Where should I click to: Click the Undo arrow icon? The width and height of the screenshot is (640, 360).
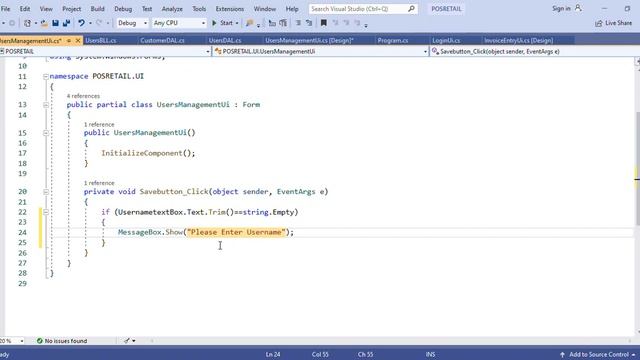[x=81, y=23]
